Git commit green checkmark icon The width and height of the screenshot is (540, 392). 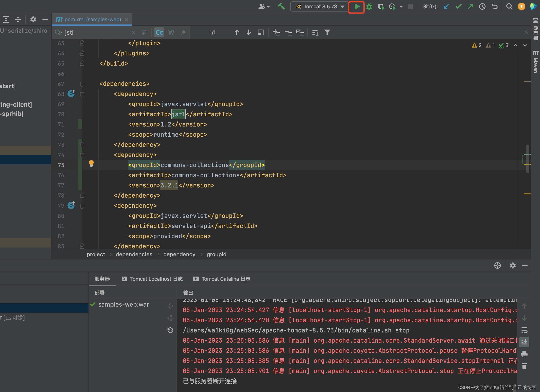[458, 6]
